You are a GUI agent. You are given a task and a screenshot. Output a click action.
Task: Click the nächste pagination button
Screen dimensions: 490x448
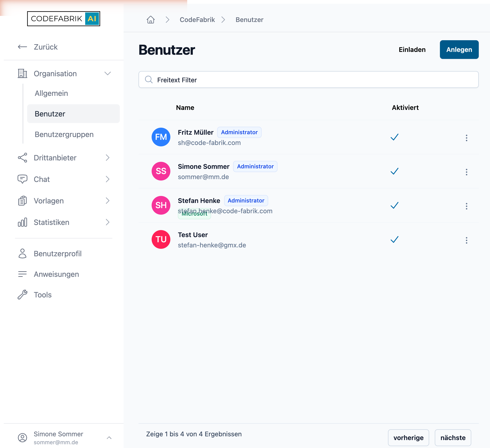(453, 437)
